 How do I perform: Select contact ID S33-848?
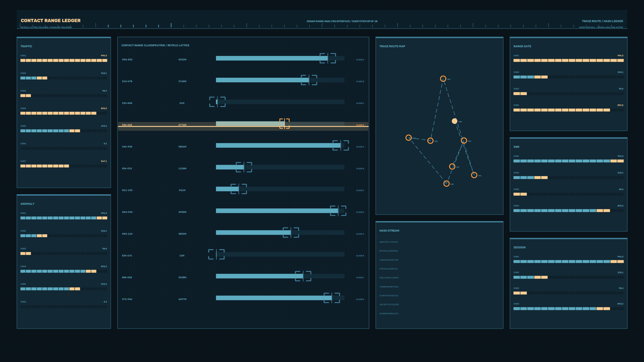(x=127, y=103)
